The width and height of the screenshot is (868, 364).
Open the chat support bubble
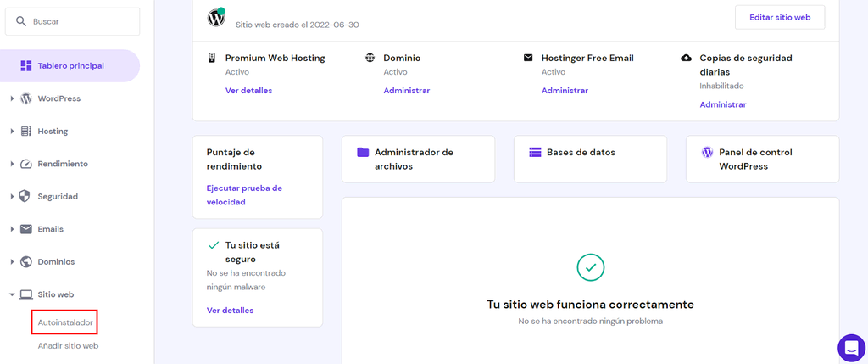tap(851, 348)
